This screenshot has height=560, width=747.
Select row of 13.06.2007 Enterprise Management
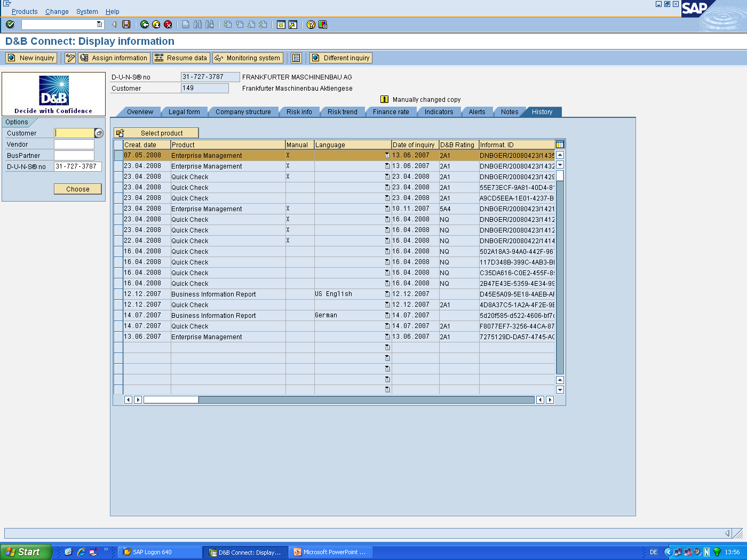click(118, 337)
